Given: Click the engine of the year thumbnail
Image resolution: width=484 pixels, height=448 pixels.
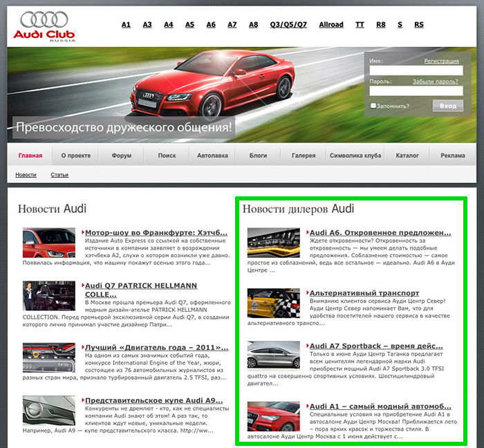Looking at the screenshot, I should point(49,357).
